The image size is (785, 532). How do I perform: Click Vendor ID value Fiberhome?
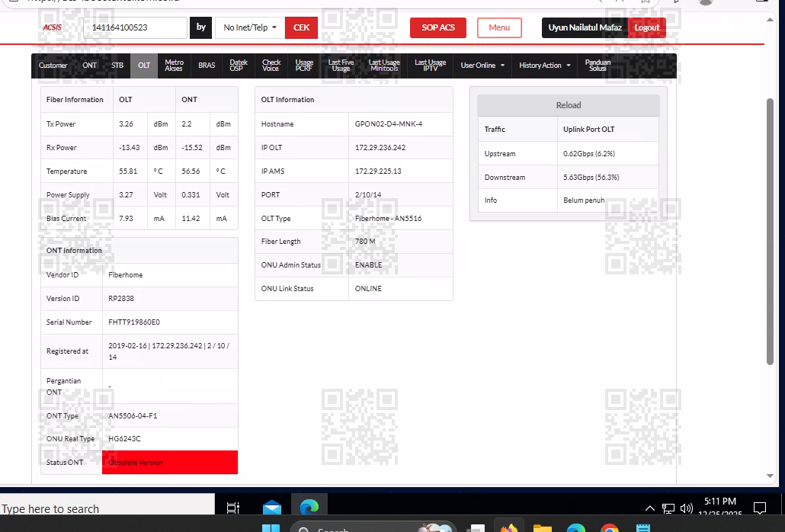[x=126, y=275]
